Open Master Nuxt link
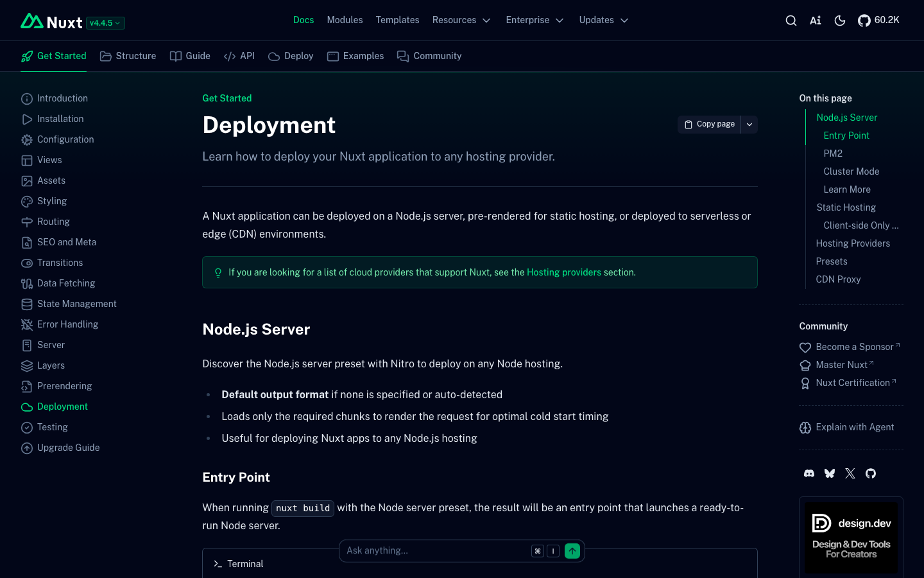Screen dimensions: 924x578 tap(837, 365)
